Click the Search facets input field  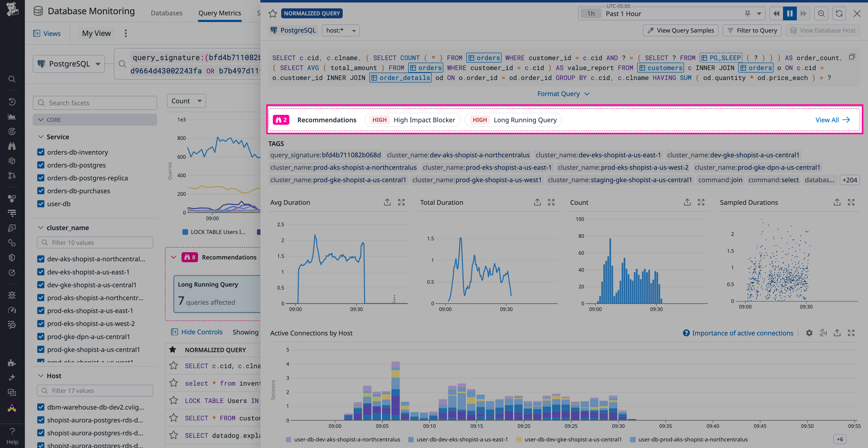click(x=95, y=103)
